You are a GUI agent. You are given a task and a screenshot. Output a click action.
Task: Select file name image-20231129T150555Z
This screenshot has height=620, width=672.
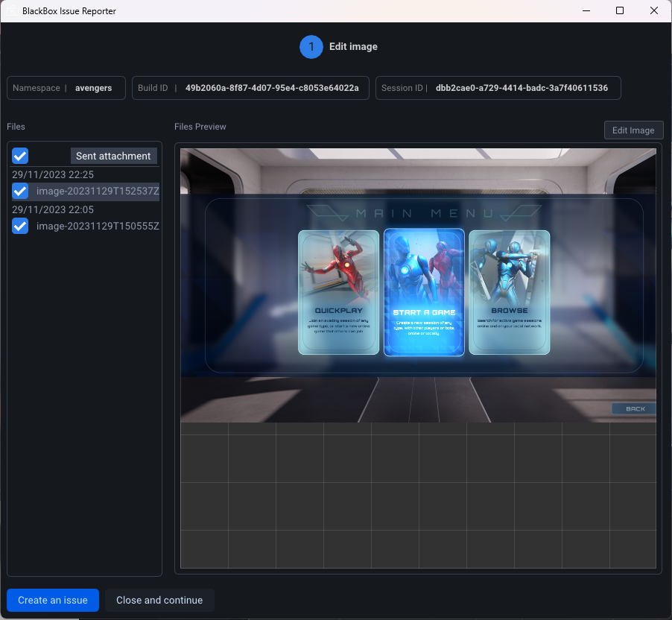98,227
